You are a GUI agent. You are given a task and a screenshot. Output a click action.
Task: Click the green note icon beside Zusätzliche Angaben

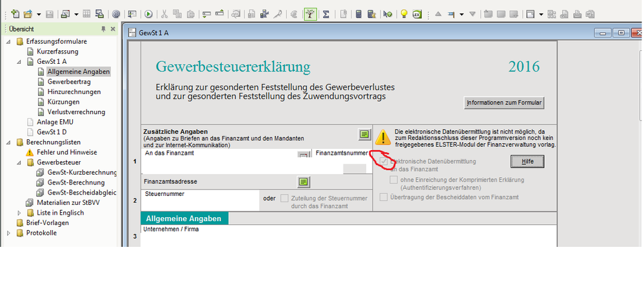(x=365, y=134)
